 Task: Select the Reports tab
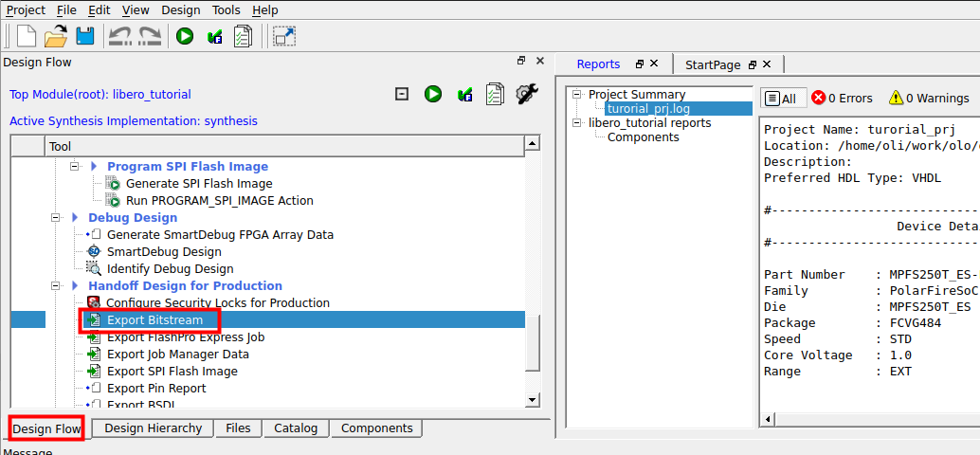pos(598,64)
